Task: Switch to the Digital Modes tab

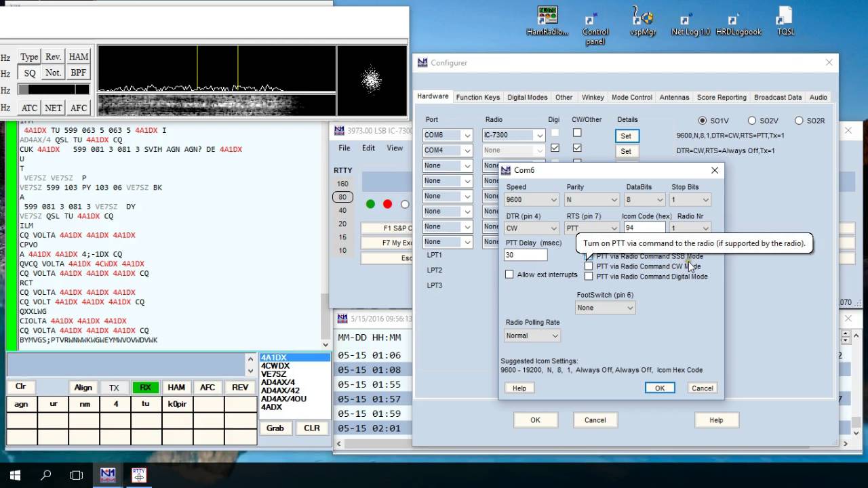Action: tap(528, 98)
